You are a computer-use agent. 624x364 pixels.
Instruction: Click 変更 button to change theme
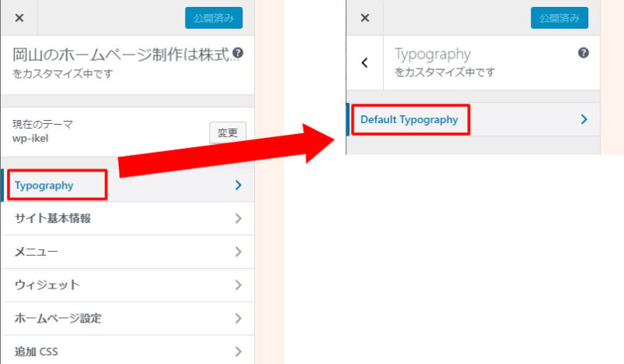click(x=228, y=133)
